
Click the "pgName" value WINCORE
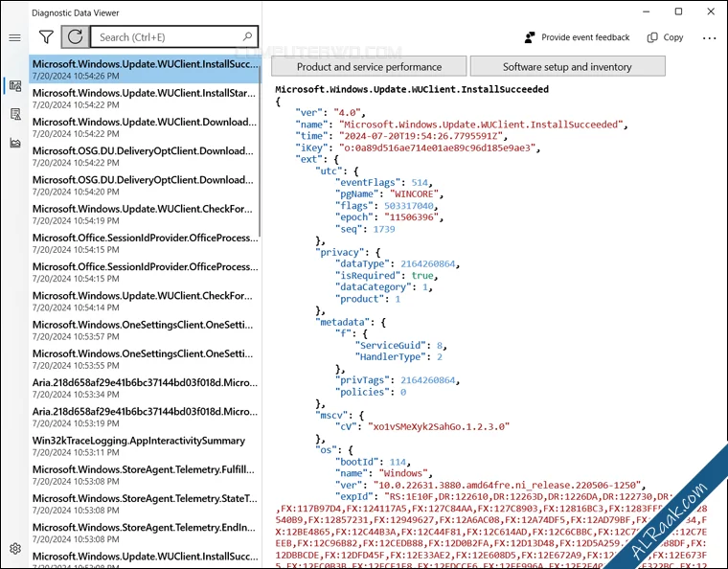tap(414, 194)
